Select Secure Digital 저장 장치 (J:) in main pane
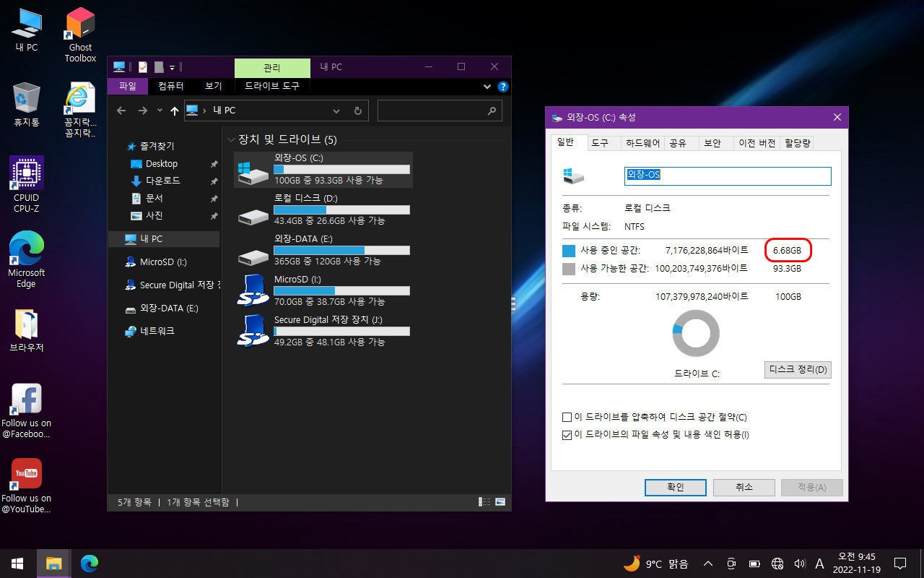Viewport: 924px width, 578px height. (323, 331)
